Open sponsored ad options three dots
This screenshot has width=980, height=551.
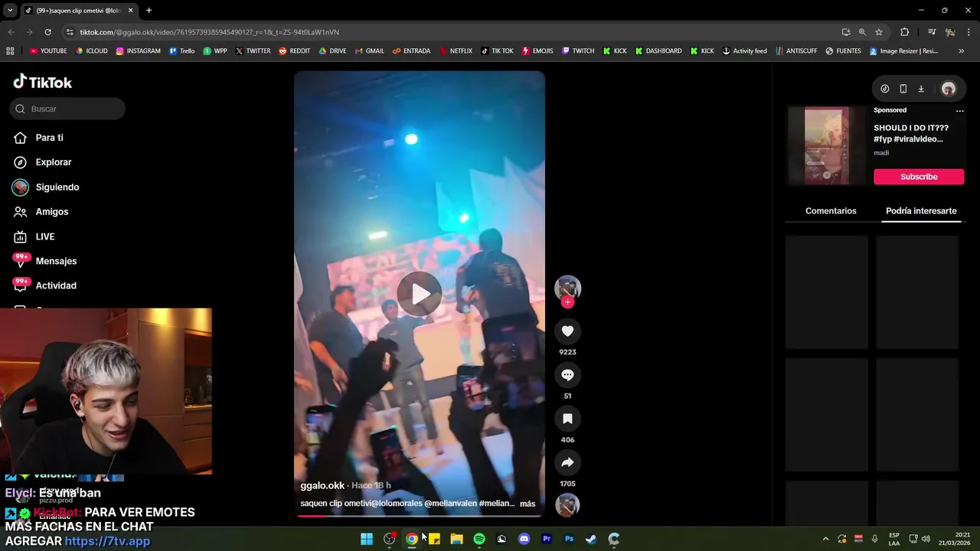point(959,110)
